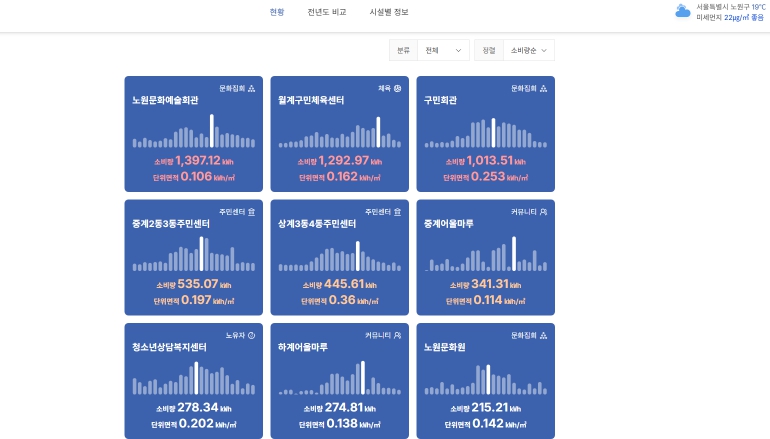Open the 월계구민체육센터 facility title
This screenshot has width=770, height=439.
[x=311, y=100]
